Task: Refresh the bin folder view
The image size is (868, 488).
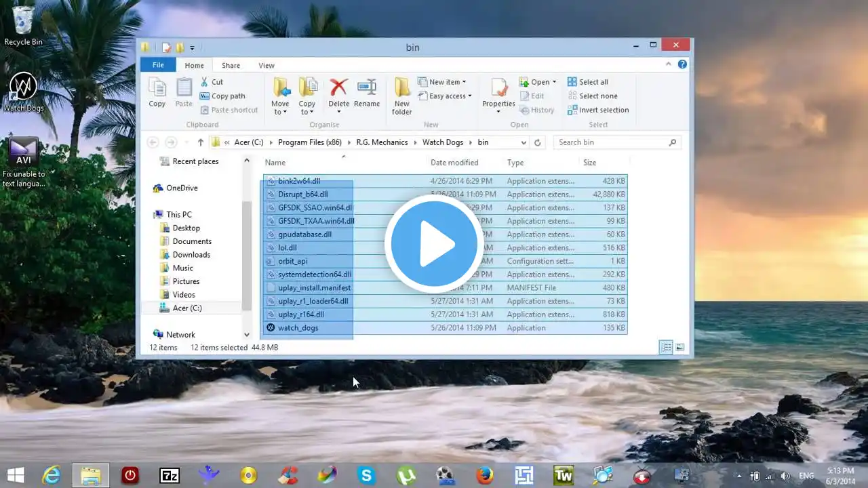Action: click(x=538, y=142)
